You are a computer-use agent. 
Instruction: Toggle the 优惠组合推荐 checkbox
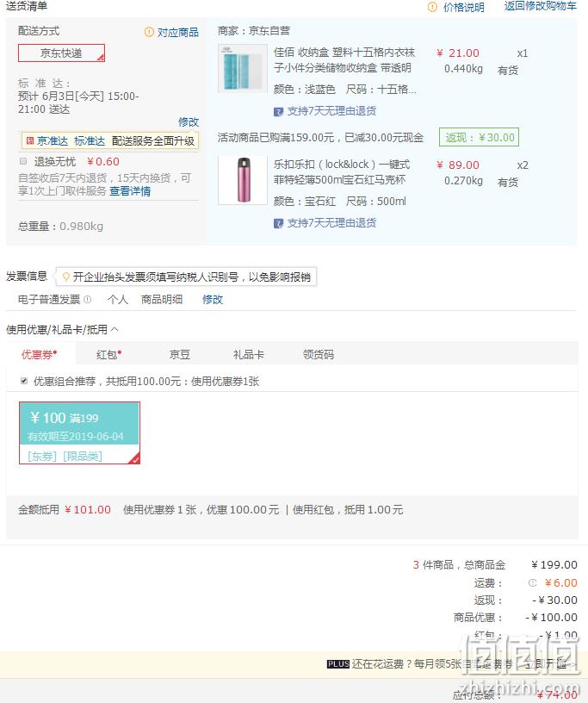[24, 381]
